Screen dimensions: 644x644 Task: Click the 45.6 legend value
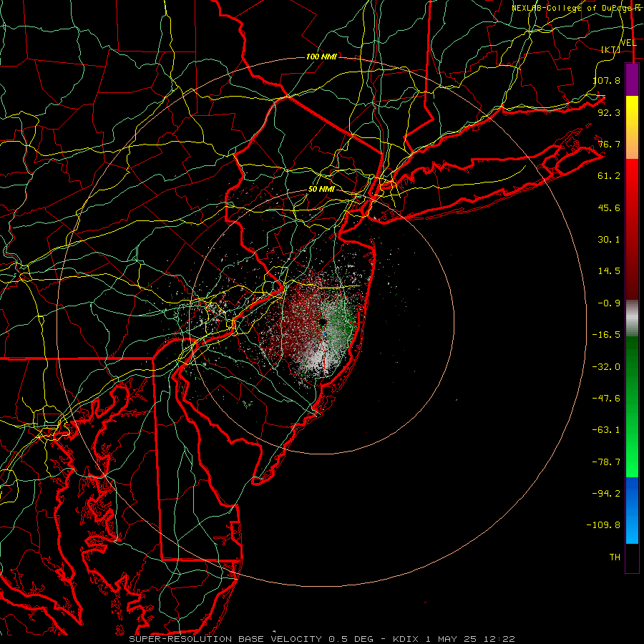[x=609, y=208]
